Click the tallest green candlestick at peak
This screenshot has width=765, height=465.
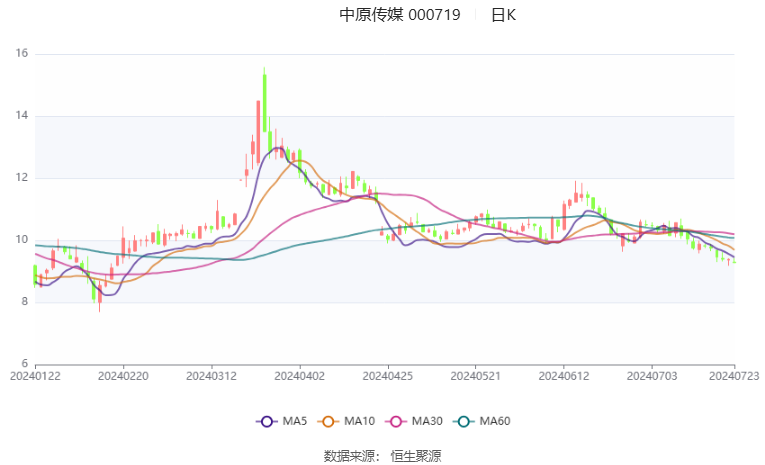[264, 102]
